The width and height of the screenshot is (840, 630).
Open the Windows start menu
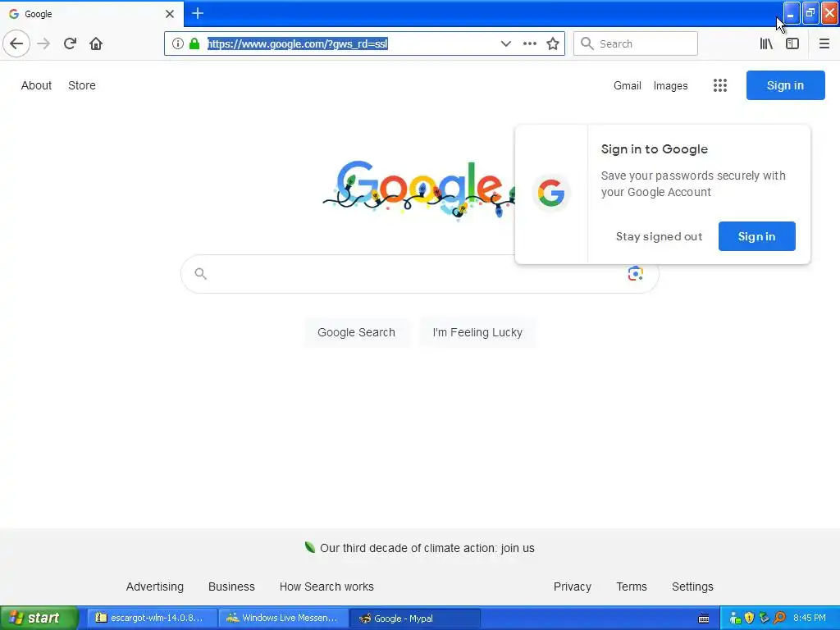39,618
